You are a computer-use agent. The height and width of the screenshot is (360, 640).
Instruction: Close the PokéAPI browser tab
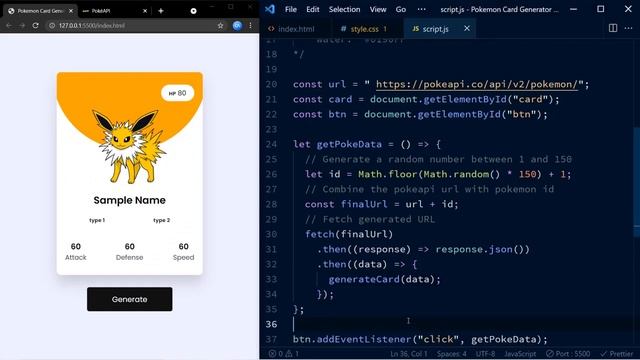click(x=145, y=11)
